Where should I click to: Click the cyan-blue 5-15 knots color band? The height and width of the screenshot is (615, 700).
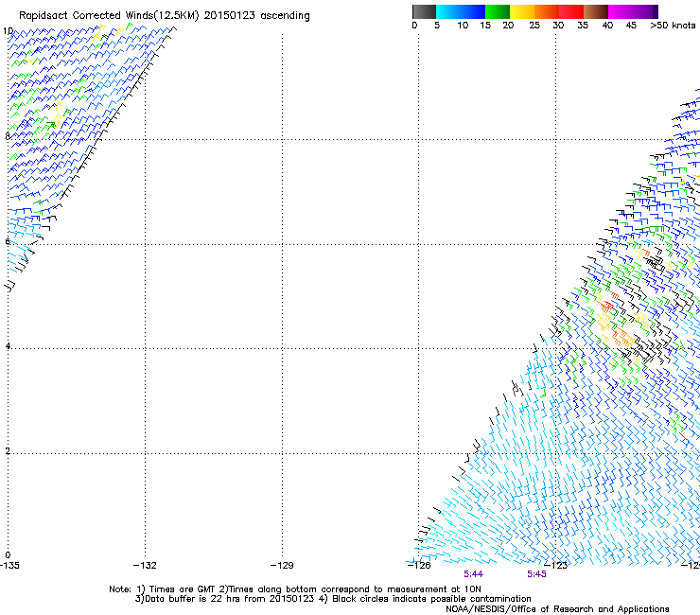[x=461, y=11]
